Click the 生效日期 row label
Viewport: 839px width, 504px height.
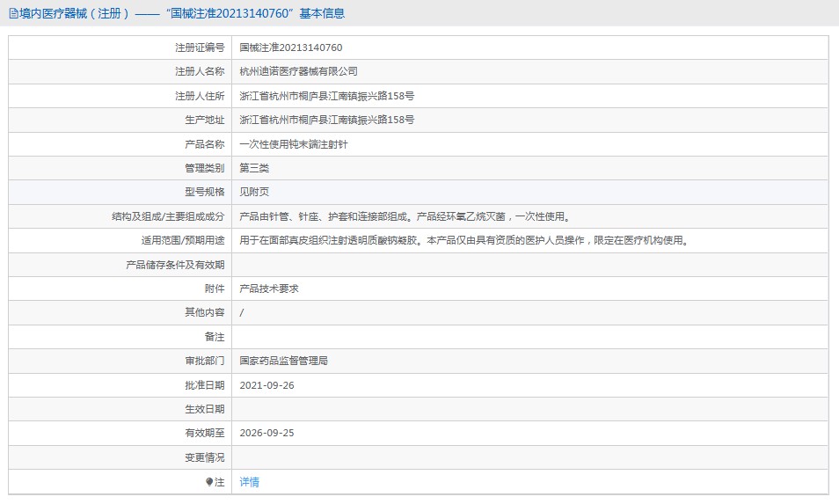[x=205, y=409]
